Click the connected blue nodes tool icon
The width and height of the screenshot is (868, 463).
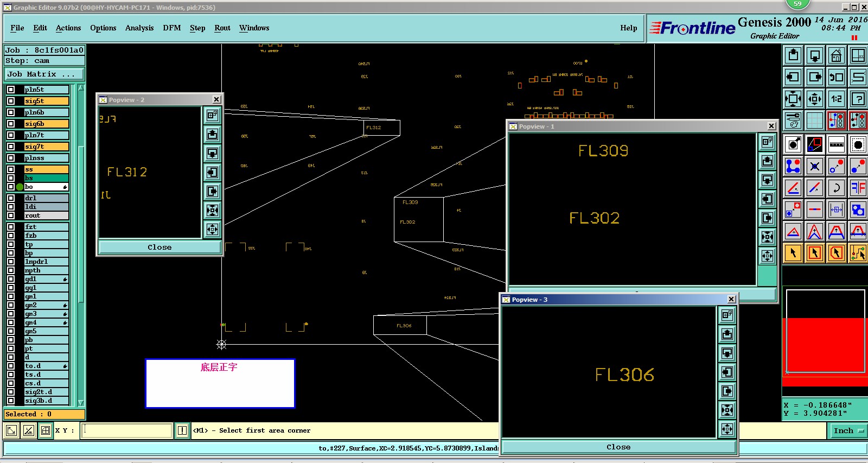pyautogui.click(x=793, y=166)
